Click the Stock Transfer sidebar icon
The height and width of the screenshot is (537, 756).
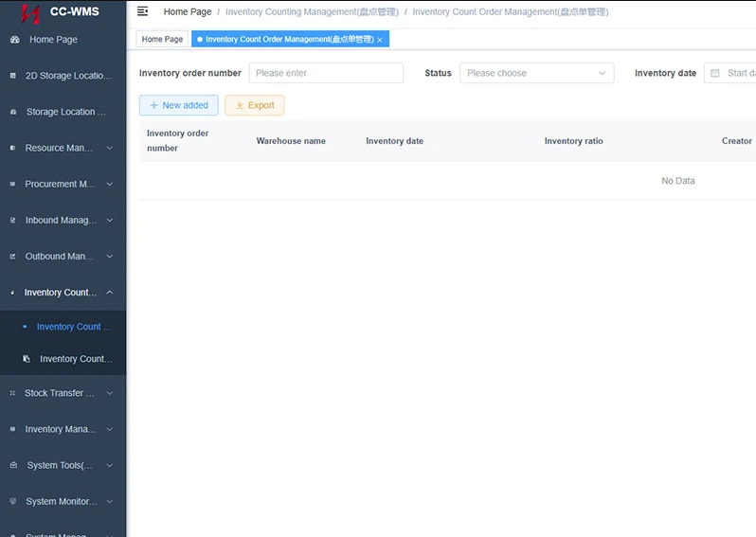(13, 393)
